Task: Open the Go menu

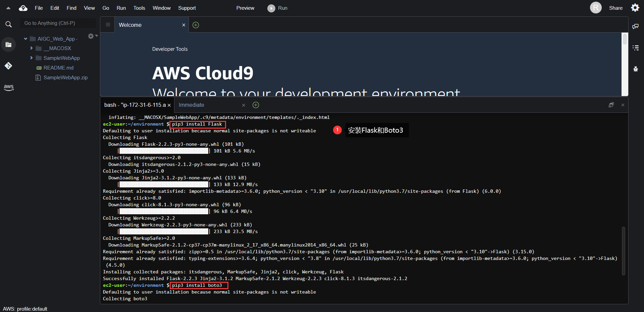Action: point(106,8)
